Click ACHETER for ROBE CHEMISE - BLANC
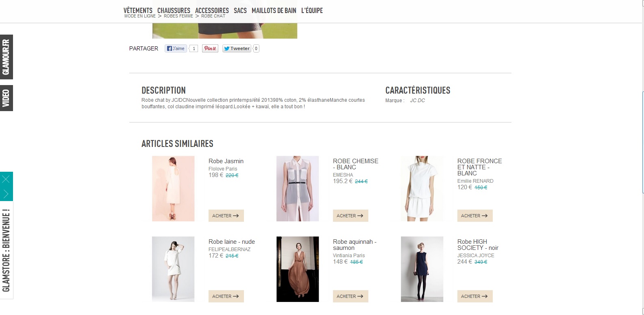Screen dimensions: 644x315 tap(350, 216)
